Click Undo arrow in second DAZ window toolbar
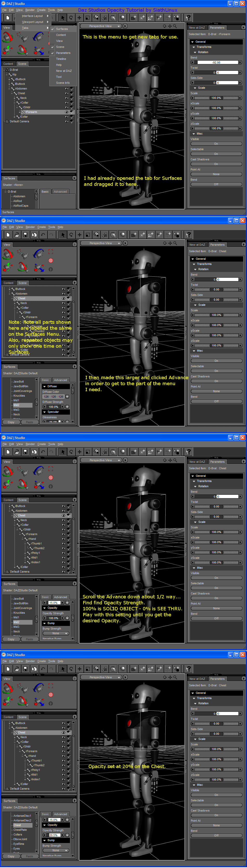This screenshot has width=247, height=868. [x=43, y=235]
